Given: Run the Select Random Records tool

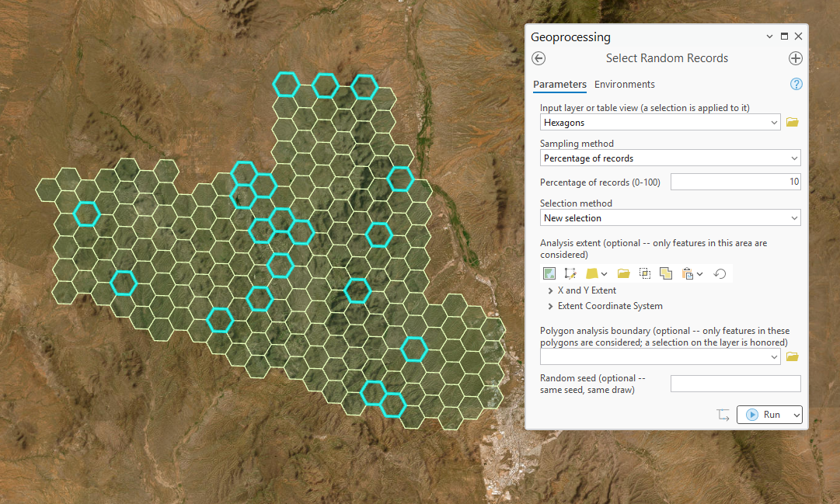Looking at the screenshot, I should coord(765,415).
